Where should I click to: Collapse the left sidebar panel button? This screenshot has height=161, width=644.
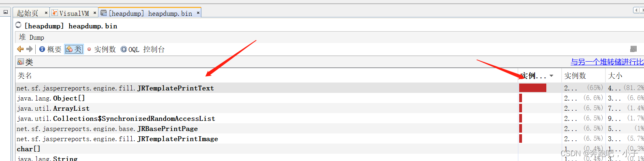tap(5, 12)
